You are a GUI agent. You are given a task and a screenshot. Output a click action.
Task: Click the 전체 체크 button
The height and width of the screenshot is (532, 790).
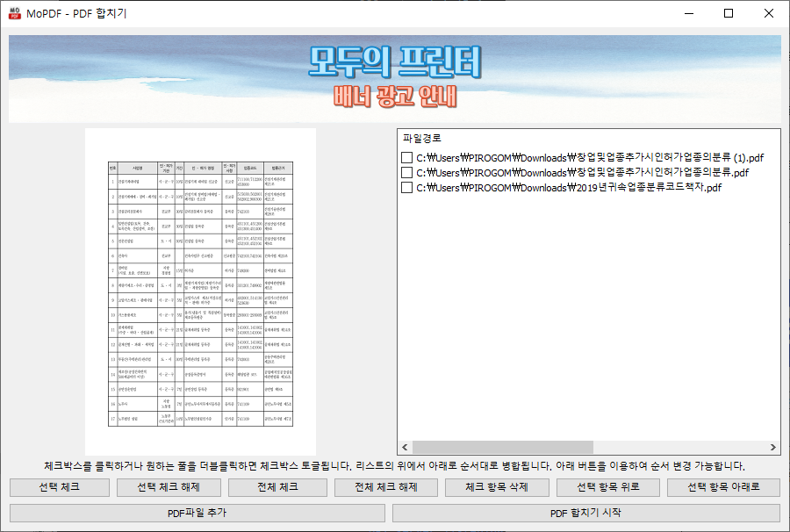click(277, 487)
